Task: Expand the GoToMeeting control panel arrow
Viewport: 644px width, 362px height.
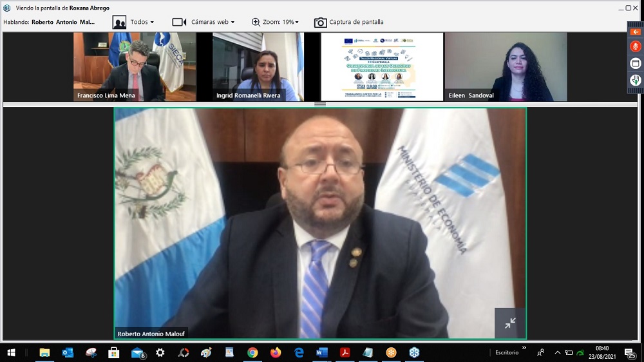Action: (635, 32)
